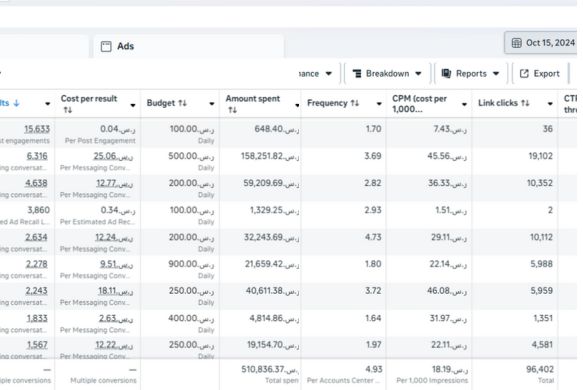The image size is (583, 390).
Task: Open Cost per result column menu arrow
Action: click(x=133, y=106)
